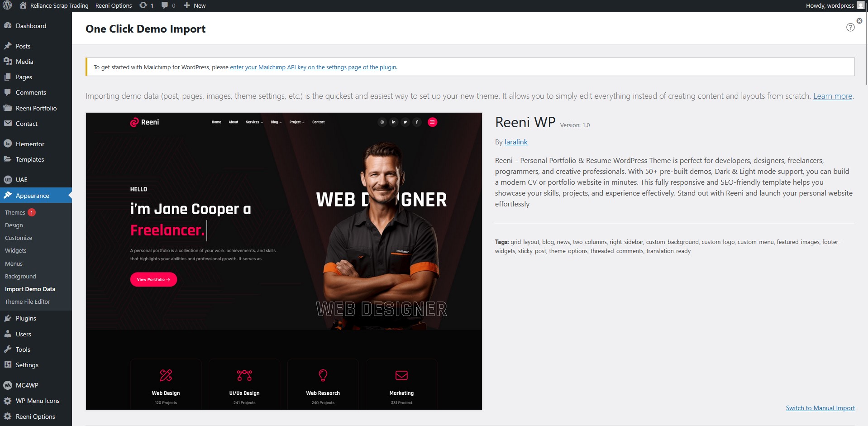
Task: Select Themes submenu under Appearance
Action: (15, 212)
